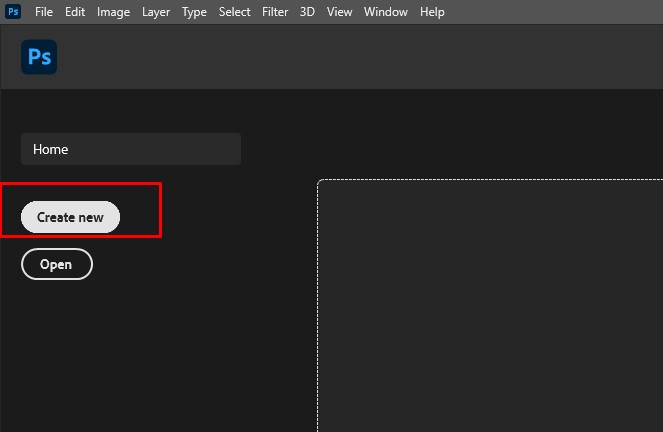Viewport: 663px width, 432px height.
Task: Click the dashed drop zone area
Action: point(490,305)
